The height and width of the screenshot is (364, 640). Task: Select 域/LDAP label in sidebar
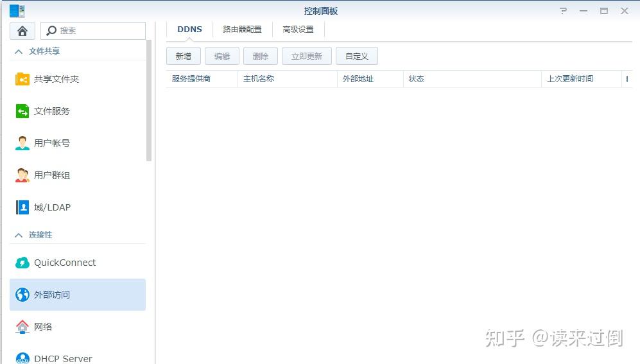(x=52, y=207)
